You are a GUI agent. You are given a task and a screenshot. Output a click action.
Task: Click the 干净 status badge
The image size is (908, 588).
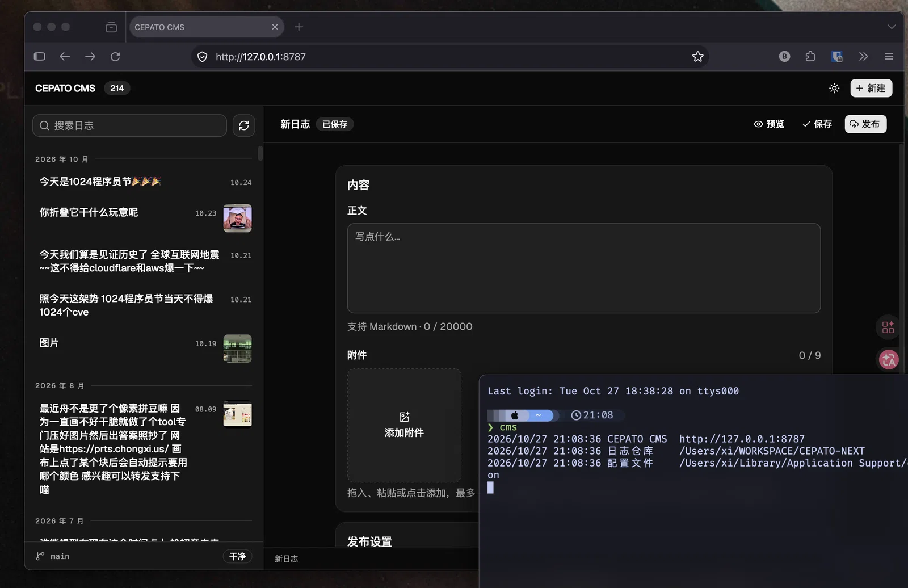click(237, 556)
